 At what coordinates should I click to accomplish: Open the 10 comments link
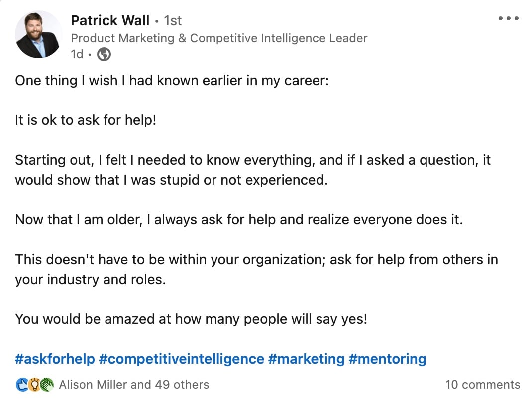[x=482, y=385]
